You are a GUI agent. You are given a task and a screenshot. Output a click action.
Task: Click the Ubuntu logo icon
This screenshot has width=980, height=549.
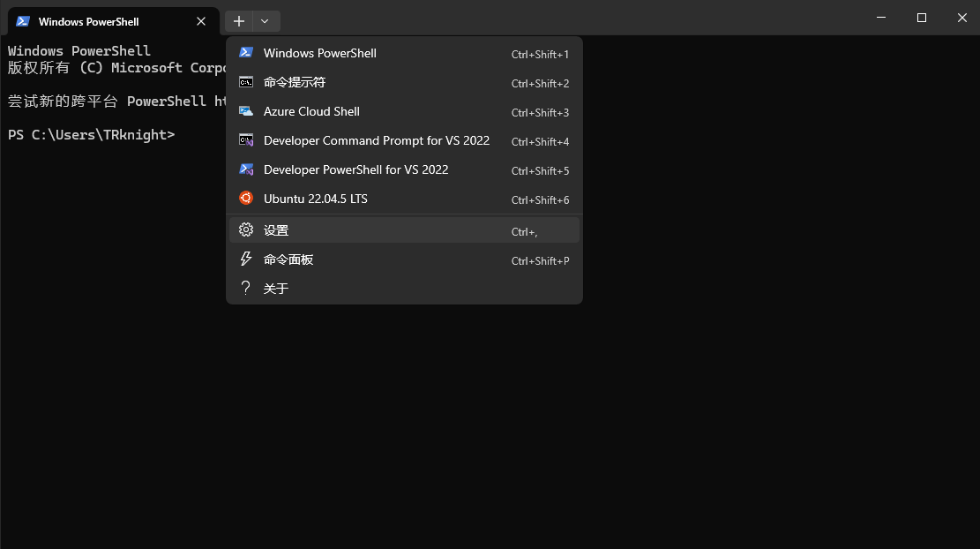pyautogui.click(x=246, y=199)
